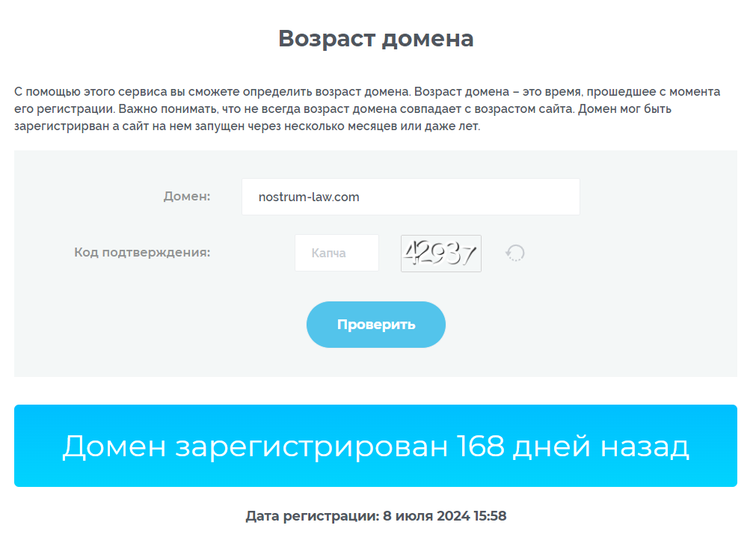This screenshot has height=543, width=756.
Task: Refresh the captcha with the circular arrow icon
Action: point(515,253)
